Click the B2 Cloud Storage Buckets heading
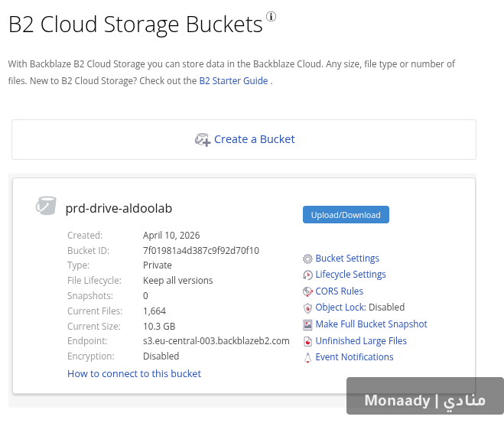The image size is (504, 423). tap(135, 24)
